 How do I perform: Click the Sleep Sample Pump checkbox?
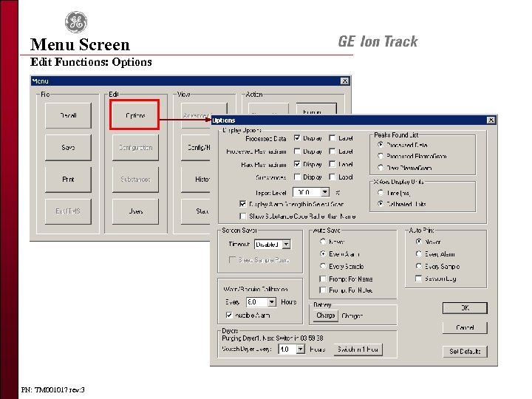click(233, 260)
